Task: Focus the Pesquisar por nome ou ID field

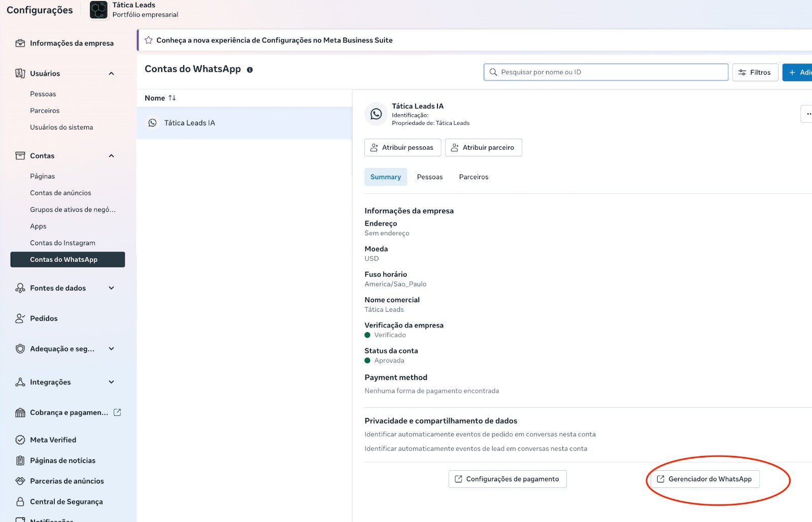Action: [x=606, y=72]
